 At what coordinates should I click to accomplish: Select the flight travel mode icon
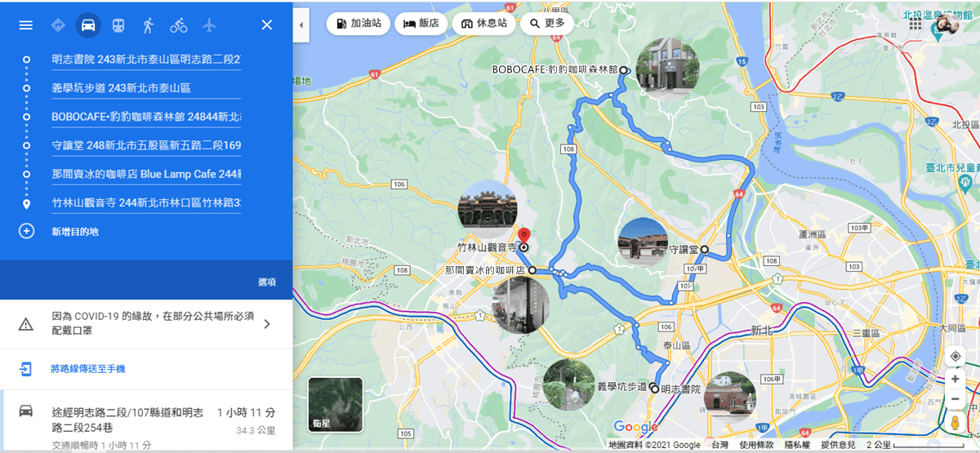pos(209,25)
